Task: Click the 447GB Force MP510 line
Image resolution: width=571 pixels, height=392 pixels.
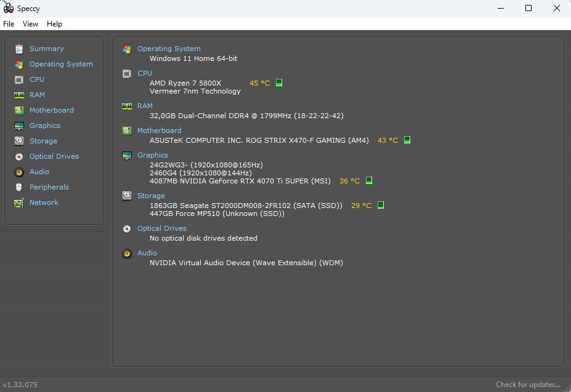Action: [217, 214]
